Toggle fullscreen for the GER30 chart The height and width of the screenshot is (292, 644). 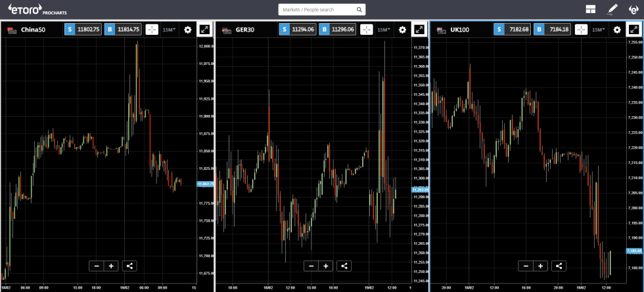419,30
